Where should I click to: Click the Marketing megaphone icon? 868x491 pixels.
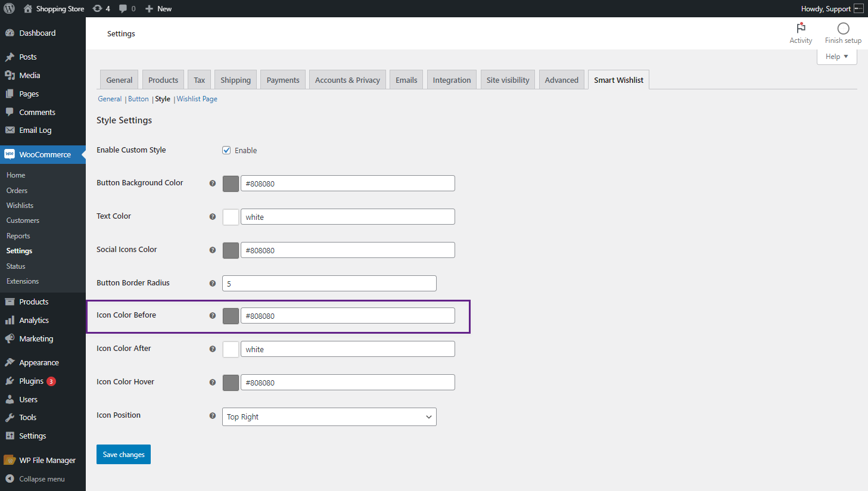coord(10,338)
